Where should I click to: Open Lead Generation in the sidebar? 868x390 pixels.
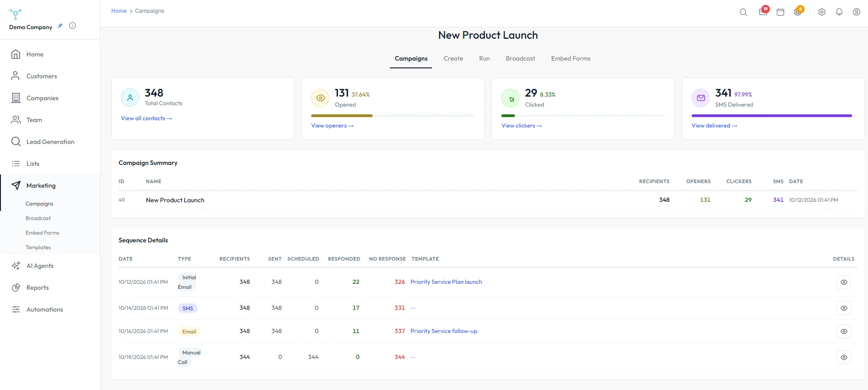pos(50,142)
